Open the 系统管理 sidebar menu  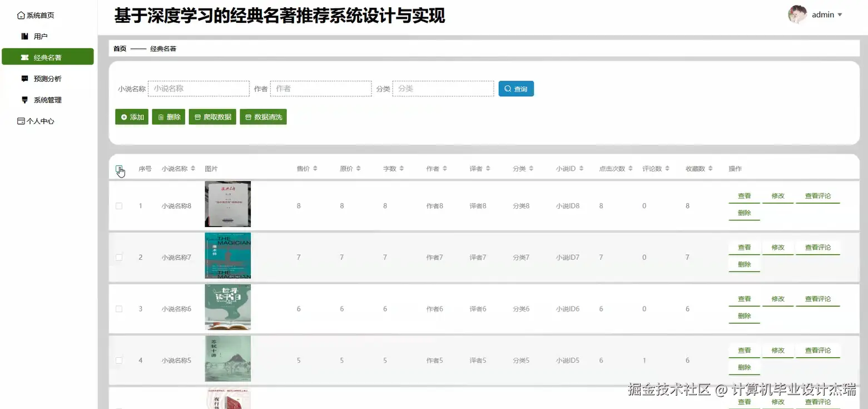pos(48,100)
